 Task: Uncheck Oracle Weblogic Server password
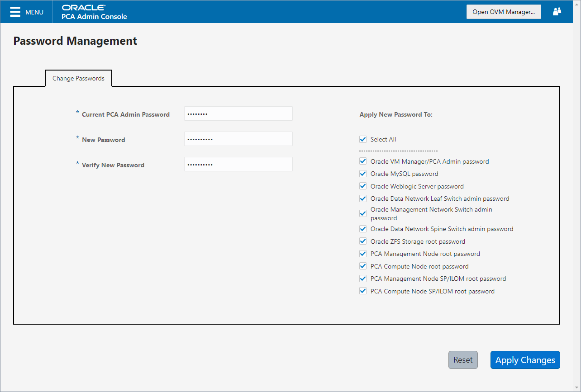click(363, 186)
